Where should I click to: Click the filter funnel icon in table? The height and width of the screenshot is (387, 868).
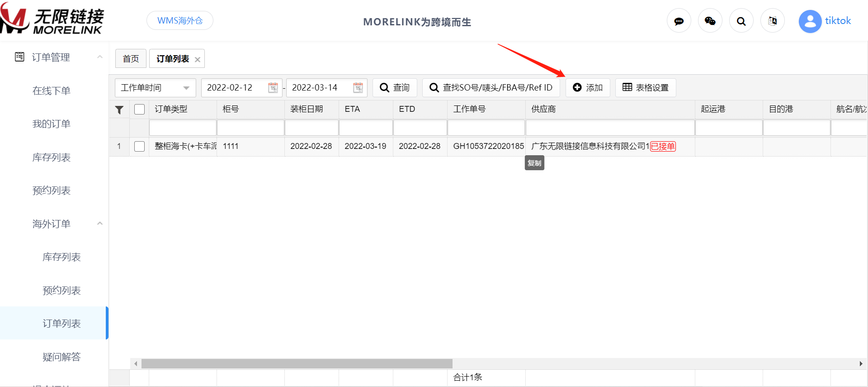point(119,110)
